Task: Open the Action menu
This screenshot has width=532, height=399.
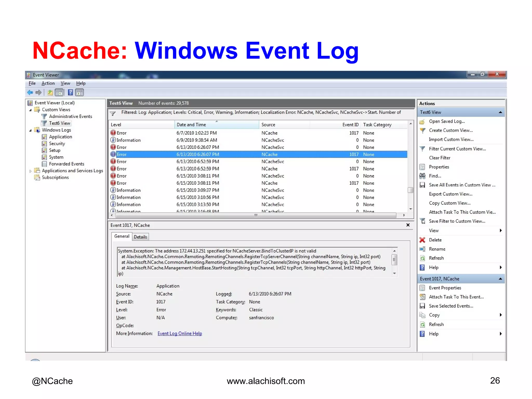Action: point(48,83)
